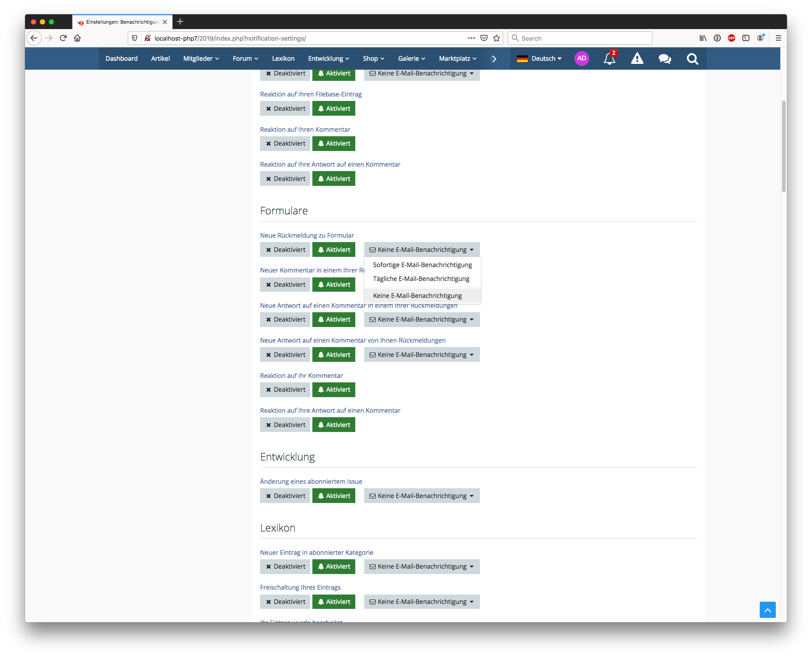The image size is (812, 658).
Task: Bookmark page with the star icon
Action: [496, 38]
